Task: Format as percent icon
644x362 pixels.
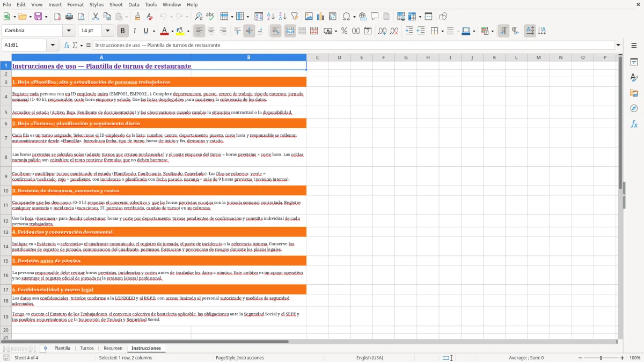Action: click(344, 31)
